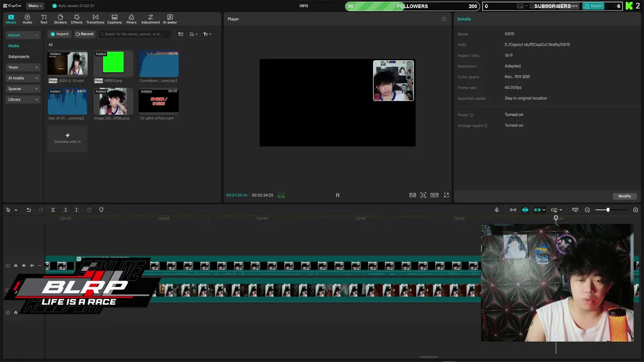The height and width of the screenshot is (362, 644).
Task: Click the player 16:9 ratio button
Action: [434, 195]
